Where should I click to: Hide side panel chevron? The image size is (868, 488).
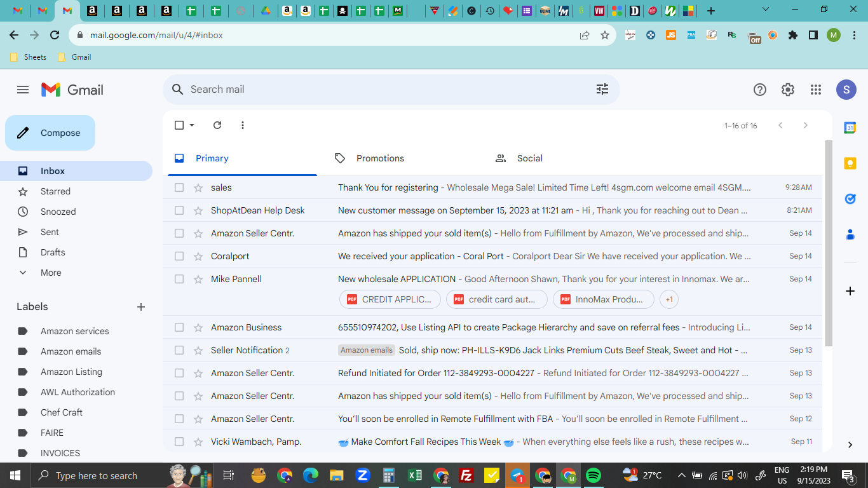click(x=850, y=445)
